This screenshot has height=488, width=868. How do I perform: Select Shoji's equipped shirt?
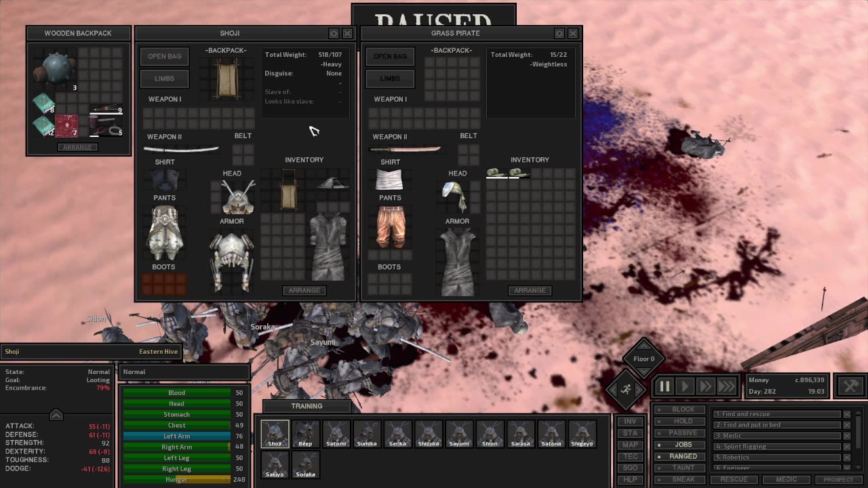click(165, 180)
